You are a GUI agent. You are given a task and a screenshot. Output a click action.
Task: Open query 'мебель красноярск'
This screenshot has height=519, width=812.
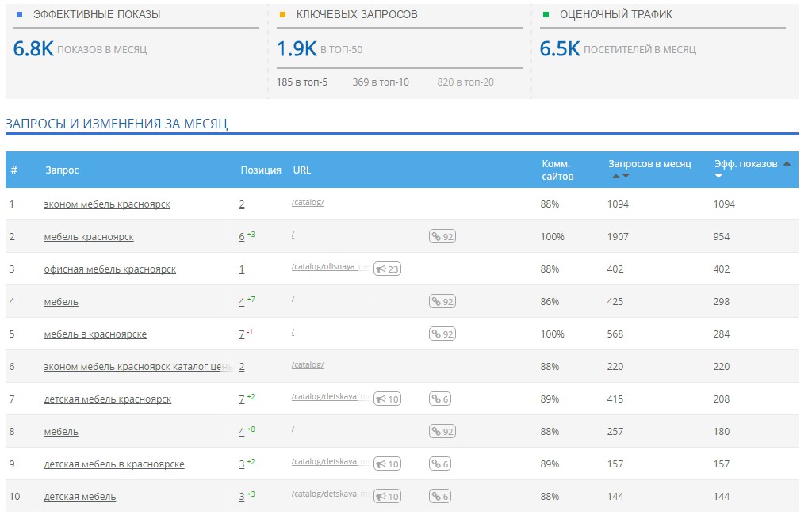(x=89, y=237)
